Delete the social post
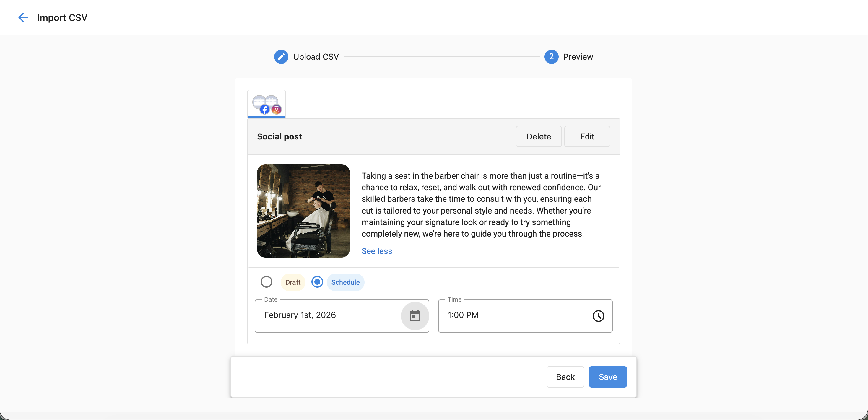The image size is (868, 420). (538, 136)
